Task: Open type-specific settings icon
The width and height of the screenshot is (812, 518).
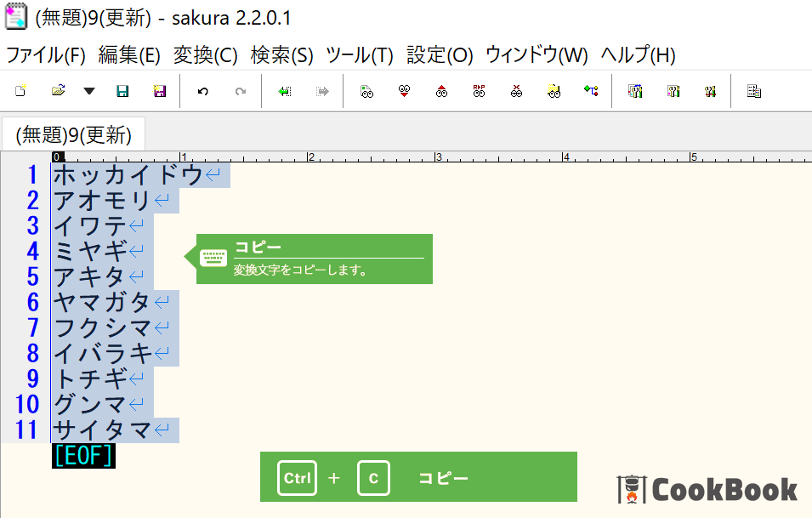Action: (x=673, y=91)
